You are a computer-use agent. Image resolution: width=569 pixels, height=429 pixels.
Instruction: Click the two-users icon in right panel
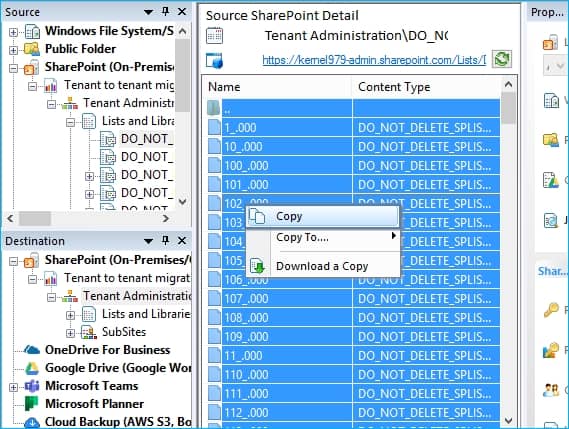(551, 390)
